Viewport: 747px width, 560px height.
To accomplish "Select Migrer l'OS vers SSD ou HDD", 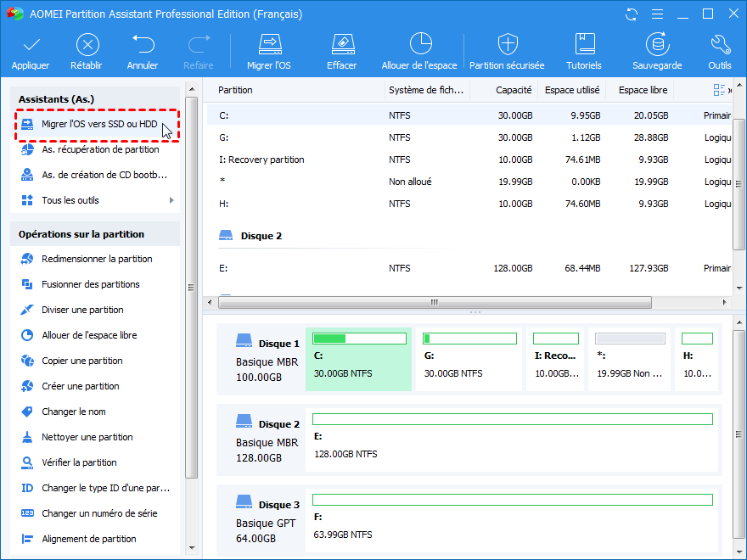I will [98, 124].
